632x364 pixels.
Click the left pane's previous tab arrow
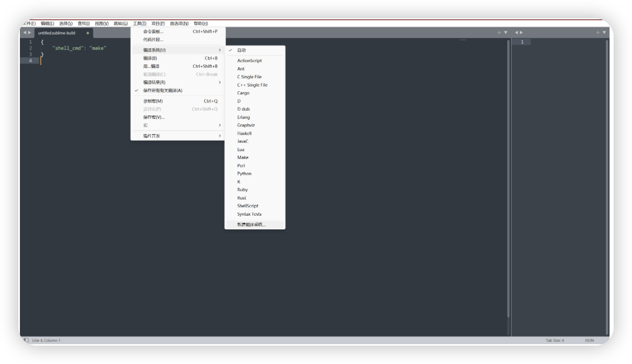coord(25,33)
